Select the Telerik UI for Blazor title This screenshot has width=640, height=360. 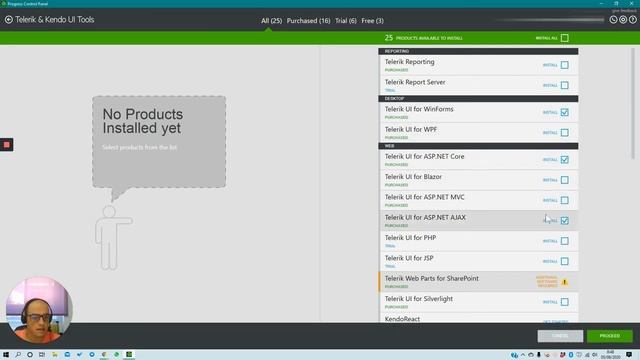(413, 177)
